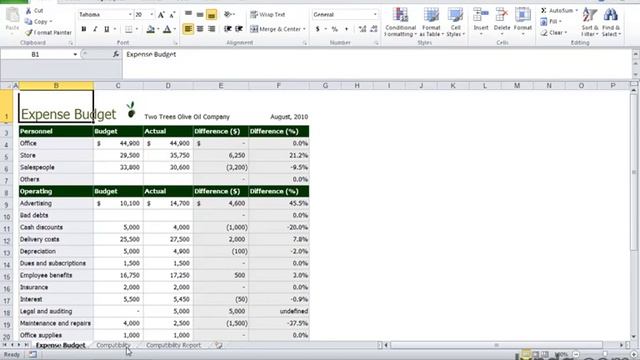
Task: Open the Find & Select menu
Action: pos(611,22)
